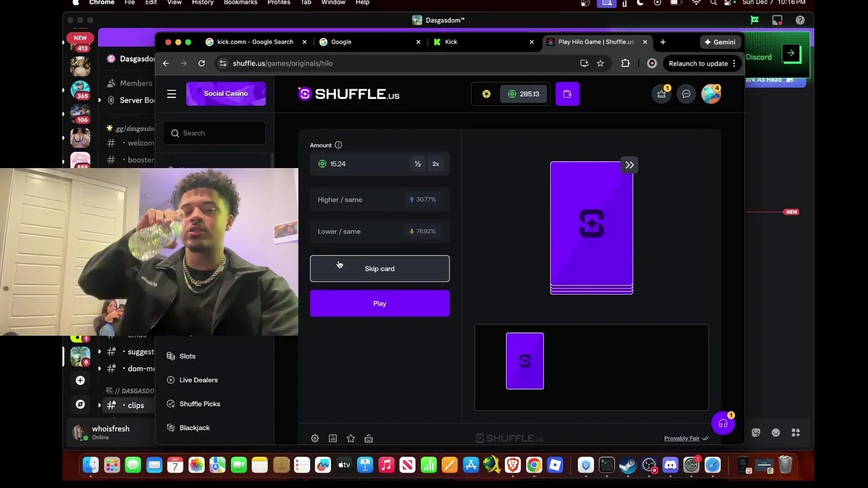Click the Wi-Fi icon in menu bar
The height and width of the screenshot is (488, 868).
click(x=695, y=3)
